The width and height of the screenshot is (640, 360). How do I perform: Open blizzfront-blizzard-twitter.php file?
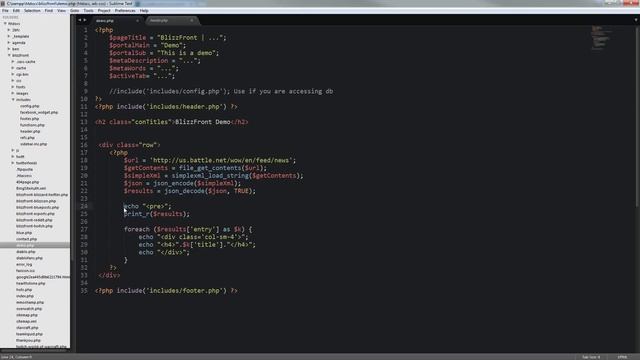pos(42,195)
